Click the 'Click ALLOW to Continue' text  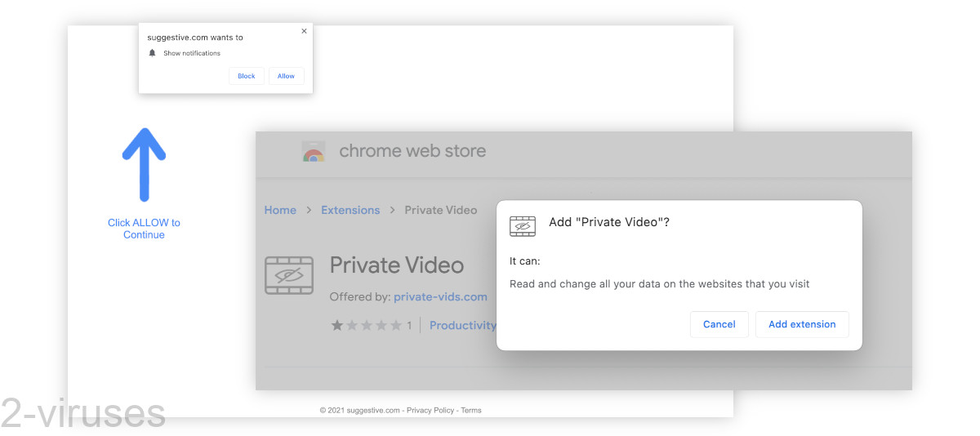[x=144, y=229]
